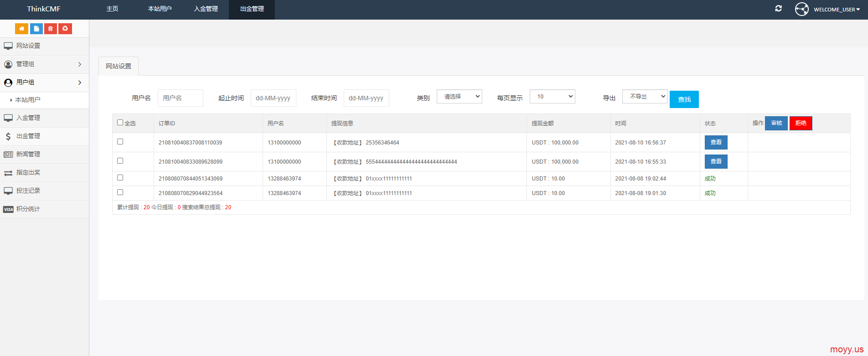Click the 用户名 input field
The width and height of the screenshot is (868, 356).
point(181,98)
